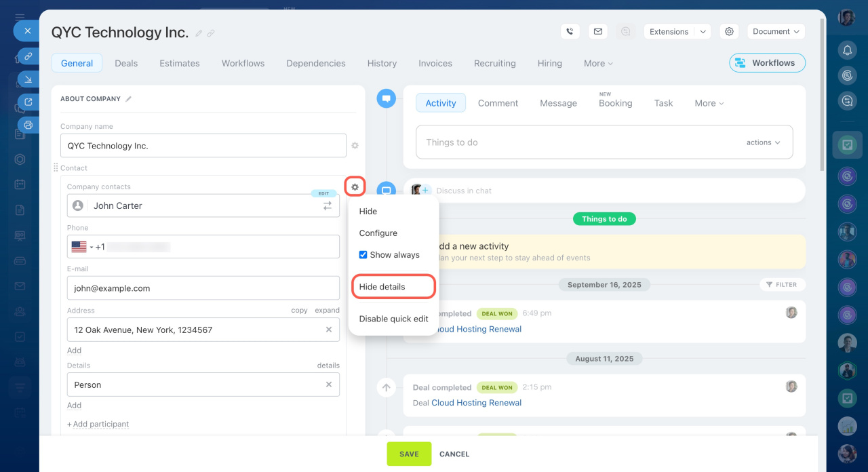
Task: Click the email envelope icon in header
Action: [597, 31]
